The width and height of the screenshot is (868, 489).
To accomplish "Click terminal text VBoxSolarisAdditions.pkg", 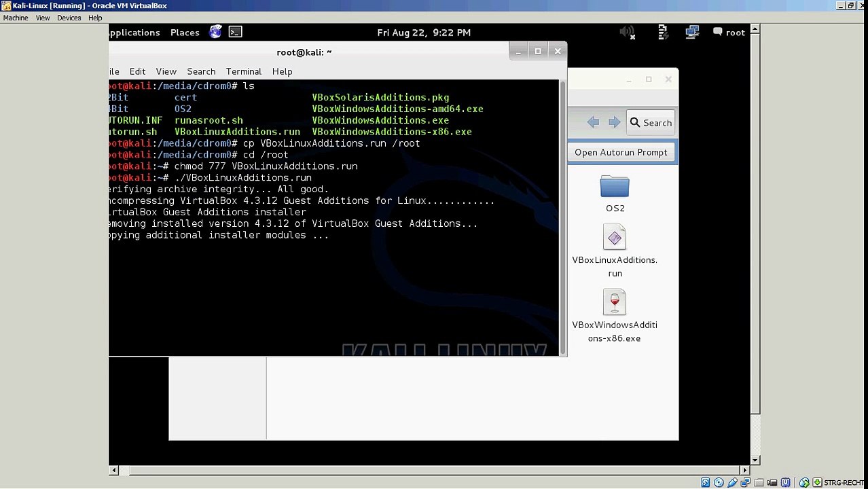I will click(x=380, y=97).
